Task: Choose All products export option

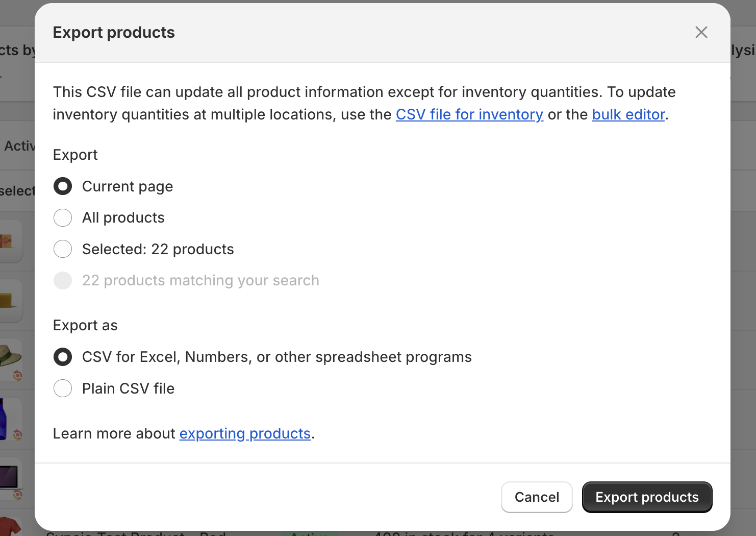Action: [x=63, y=218]
